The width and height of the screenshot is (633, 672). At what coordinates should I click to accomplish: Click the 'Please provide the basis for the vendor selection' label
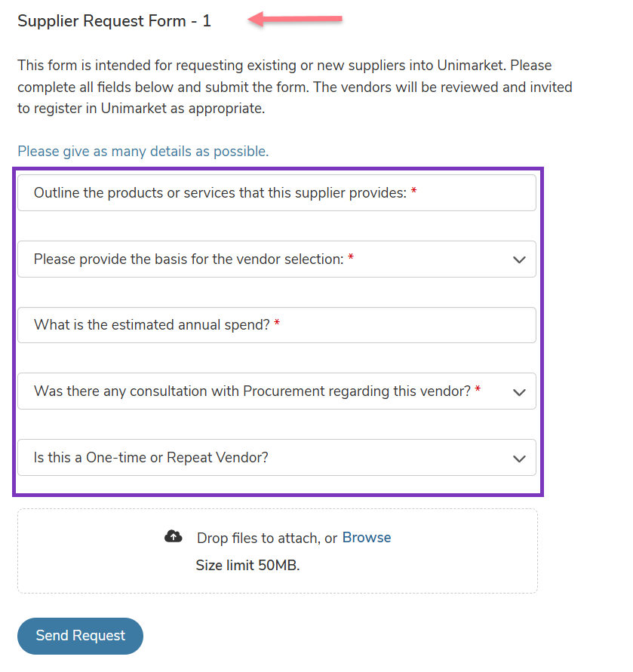(x=189, y=259)
